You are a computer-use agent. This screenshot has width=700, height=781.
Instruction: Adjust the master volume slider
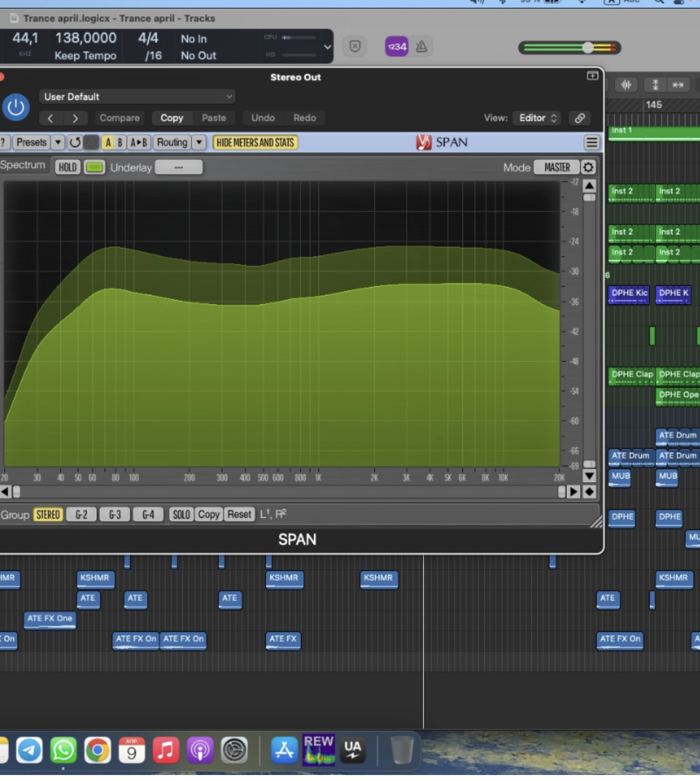[x=588, y=48]
